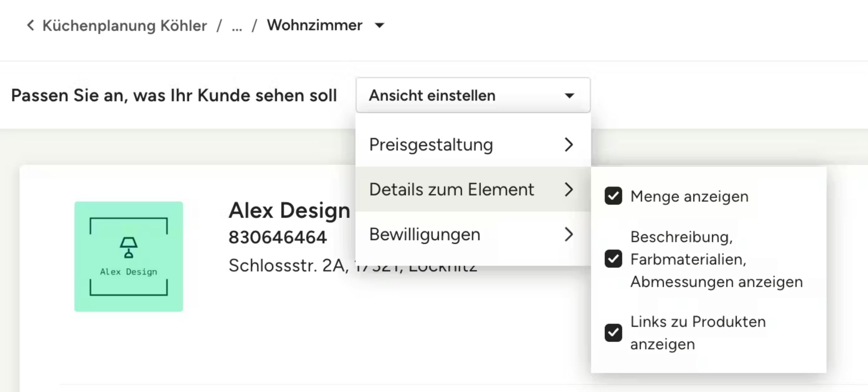Image resolution: width=868 pixels, height=392 pixels.
Task: Uncheck the Menge anzeigen checkbox
Action: [613, 196]
